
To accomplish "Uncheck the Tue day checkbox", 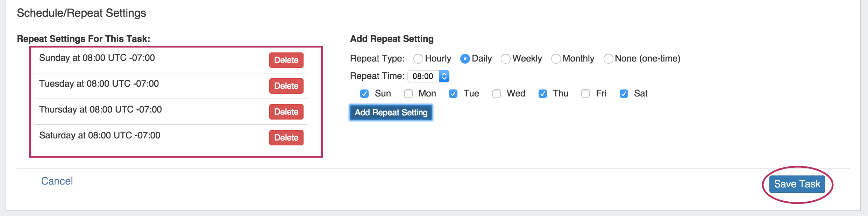I will [x=453, y=94].
